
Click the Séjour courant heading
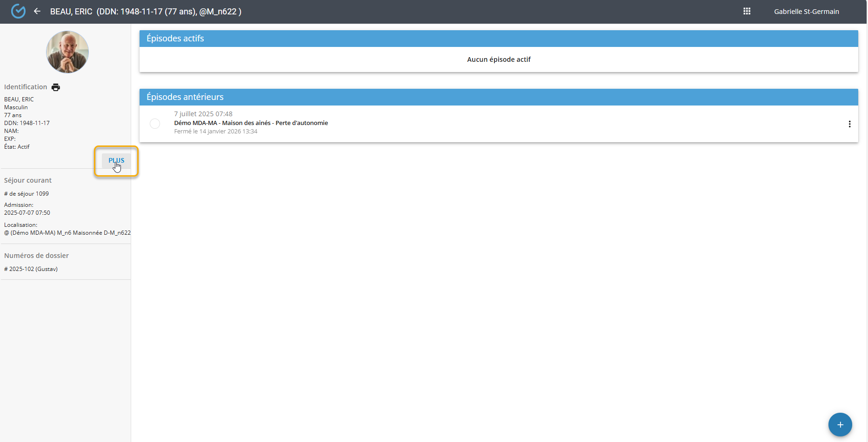point(28,180)
